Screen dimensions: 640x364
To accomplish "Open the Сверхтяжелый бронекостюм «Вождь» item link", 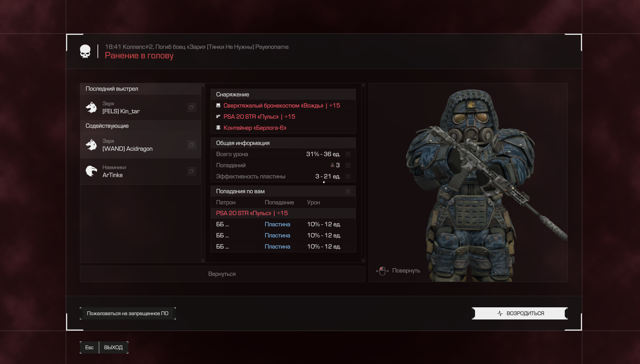I will coord(273,106).
